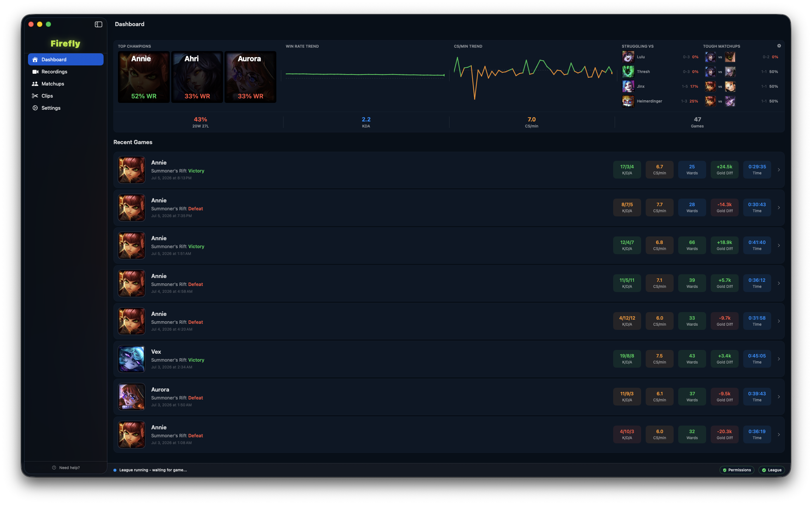Image resolution: width=812 pixels, height=505 pixels.
Task: Click Annie portrait for Jul 5 1:51 AM game
Action: [132, 246]
